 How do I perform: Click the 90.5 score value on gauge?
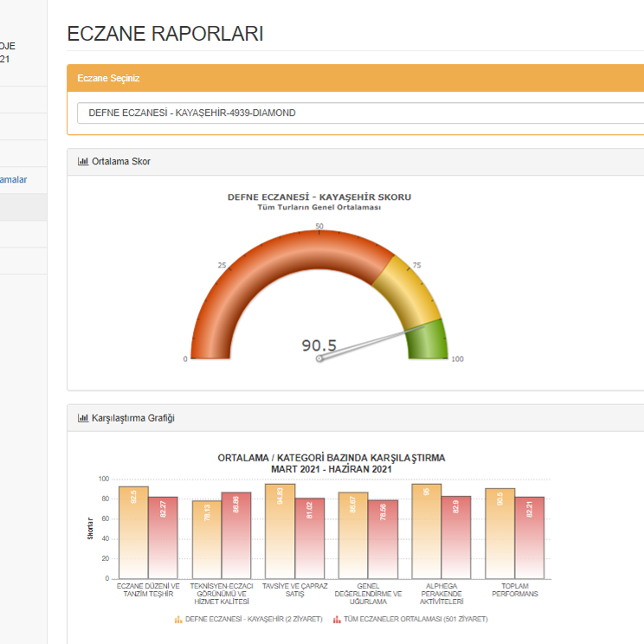319,345
